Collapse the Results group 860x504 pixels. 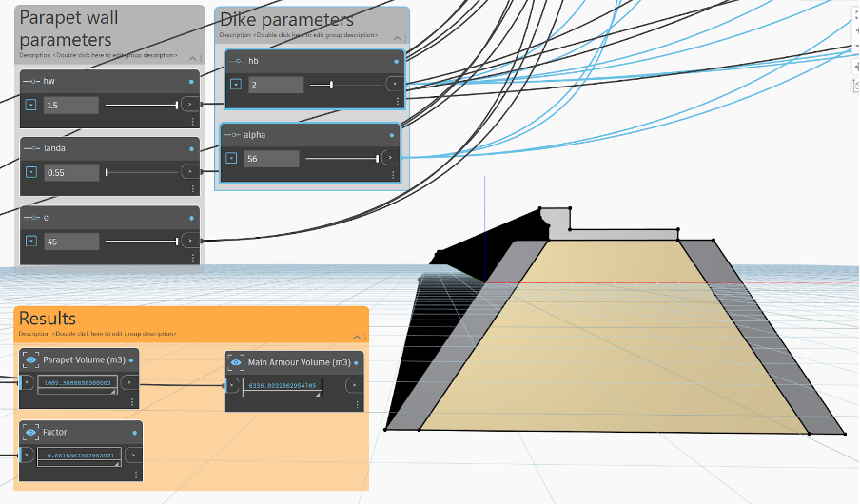[x=357, y=337]
